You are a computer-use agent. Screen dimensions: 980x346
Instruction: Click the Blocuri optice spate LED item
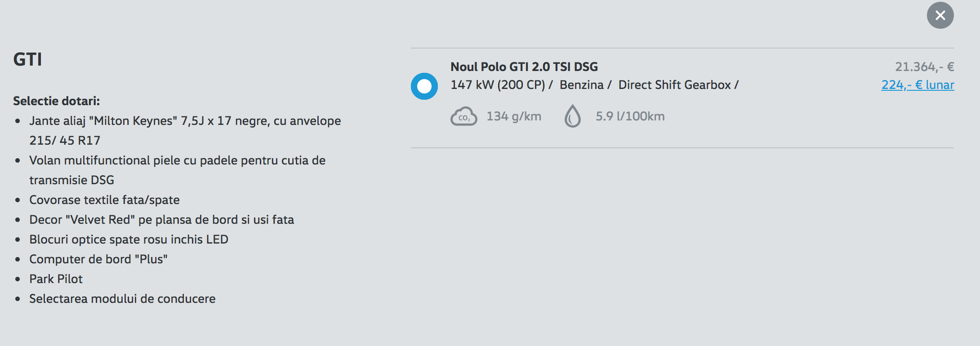129,240
